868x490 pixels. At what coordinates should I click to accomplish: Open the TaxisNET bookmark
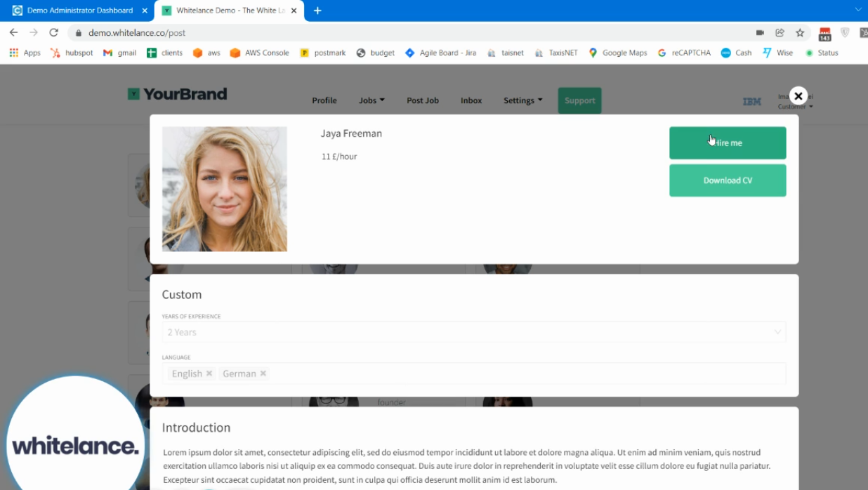(x=555, y=53)
